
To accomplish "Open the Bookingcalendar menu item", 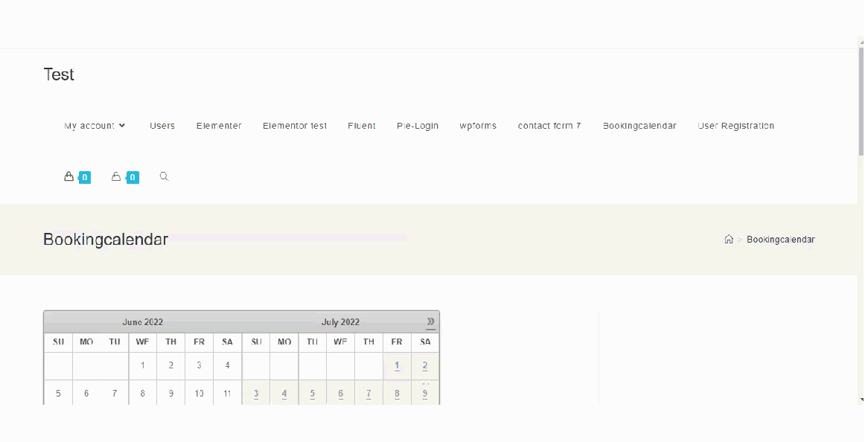I will point(639,126).
